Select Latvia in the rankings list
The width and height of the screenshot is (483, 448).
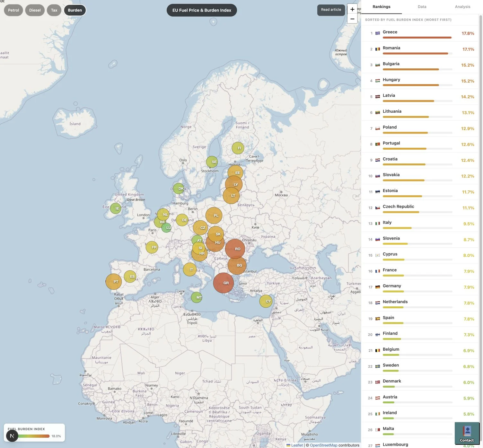click(x=419, y=97)
